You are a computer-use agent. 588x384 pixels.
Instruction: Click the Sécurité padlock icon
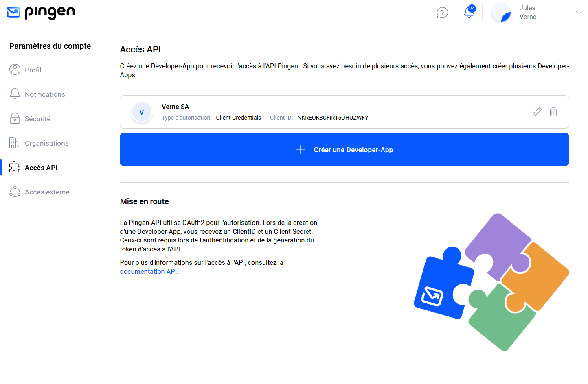click(x=15, y=118)
